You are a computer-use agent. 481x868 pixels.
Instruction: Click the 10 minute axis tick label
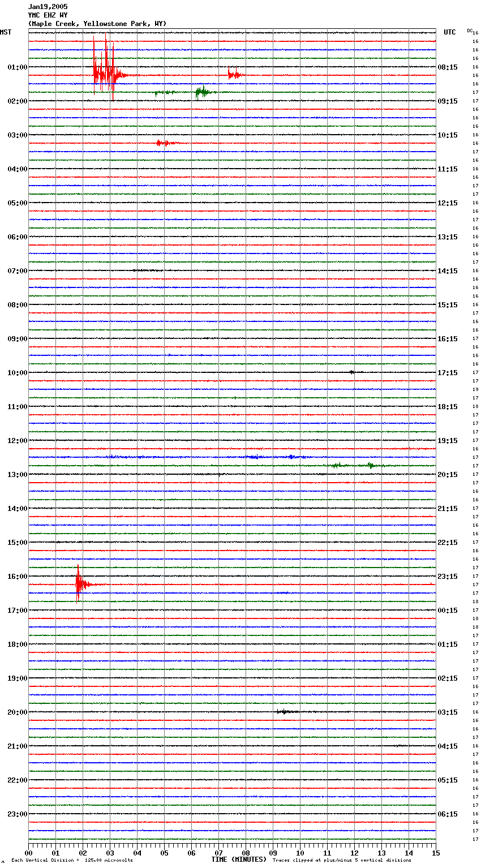click(300, 853)
